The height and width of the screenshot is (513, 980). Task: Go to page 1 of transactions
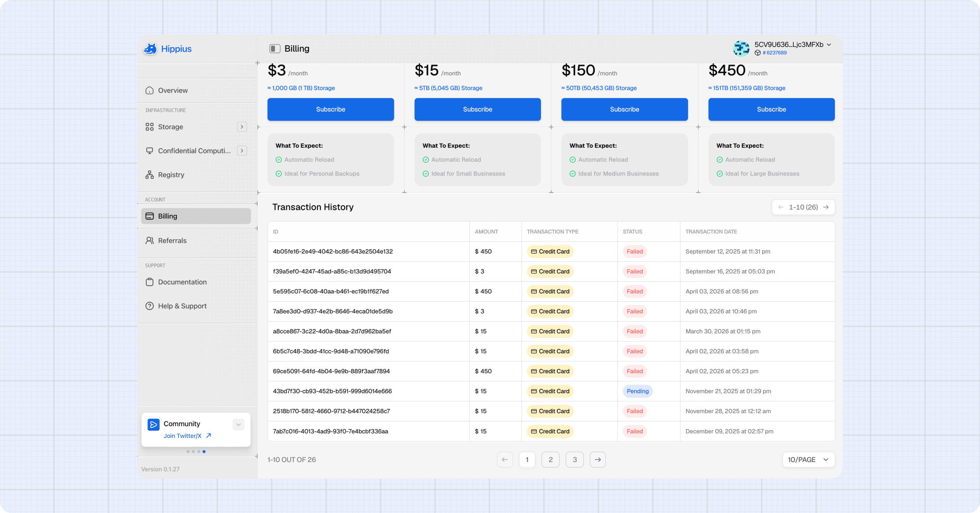click(x=527, y=460)
